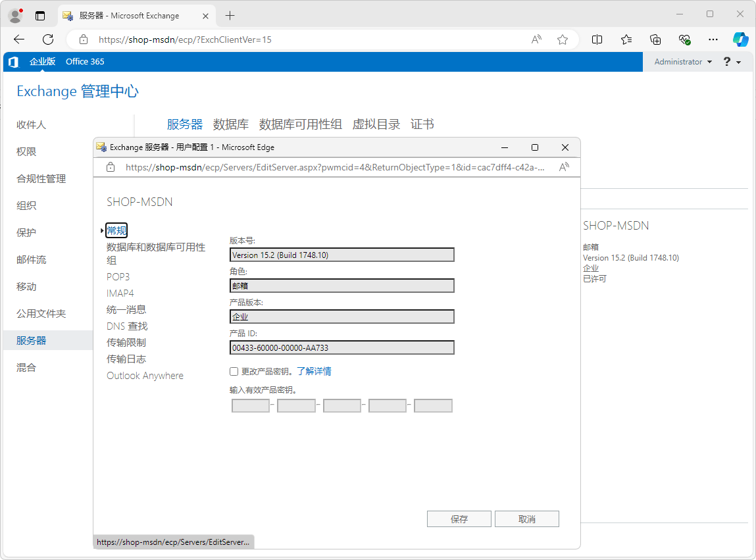
Task: Click the main window address bar URL
Action: pyautogui.click(x=185, y=39)
